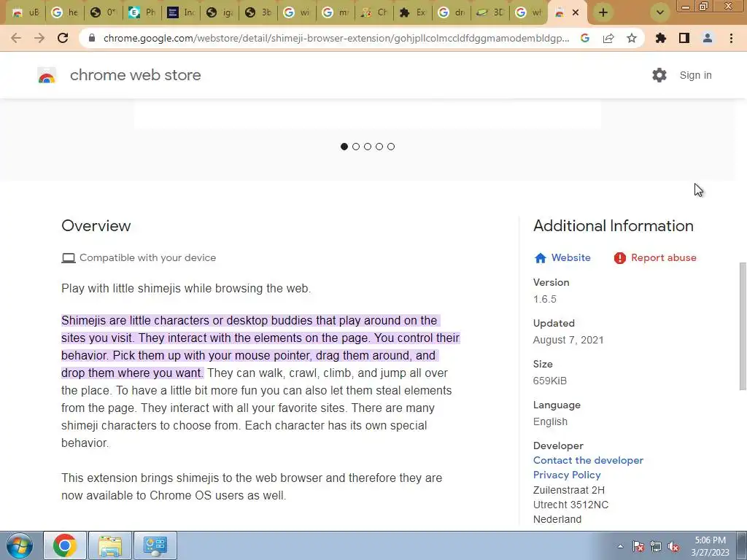Switch to the 'he' Google tab
The width and height of the screenshot is (747, 560).
click(64, 13)
